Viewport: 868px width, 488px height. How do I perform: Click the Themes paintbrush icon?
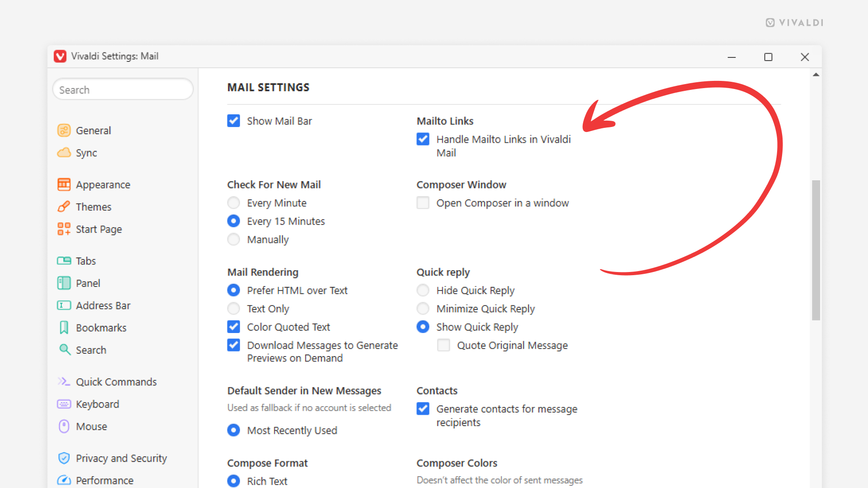pyautogui.click(x=64, y=207)
